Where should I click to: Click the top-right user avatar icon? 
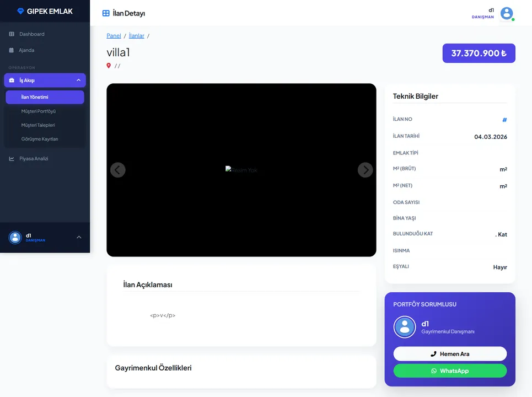(x=506, y=13)
